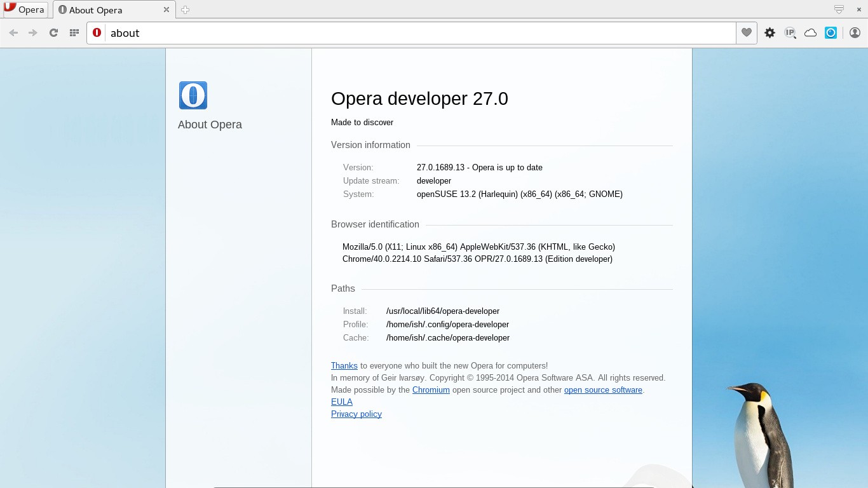The width and height of the screenshot is (868, 488).
Task: Click the 'Browser identification' section heading
Action: pyautogui.click(x=375, y=224)
